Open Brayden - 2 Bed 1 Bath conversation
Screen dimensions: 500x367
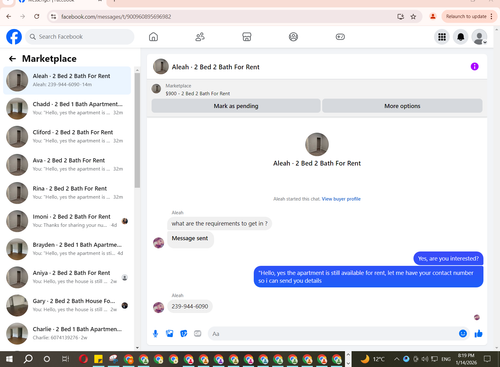(x=67, y=249)
